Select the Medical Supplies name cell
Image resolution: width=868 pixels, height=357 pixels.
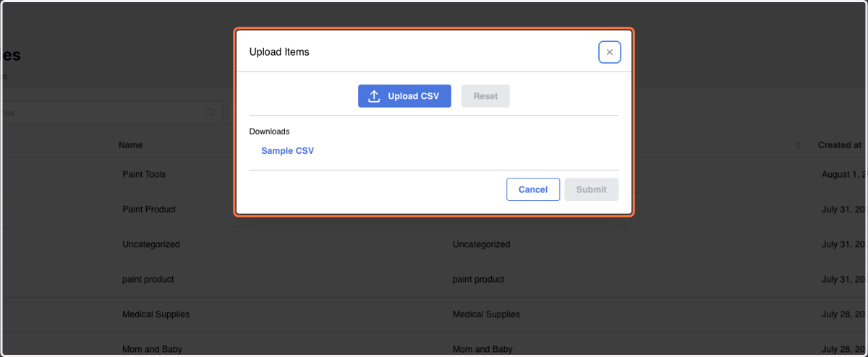[x=156, y=314]
